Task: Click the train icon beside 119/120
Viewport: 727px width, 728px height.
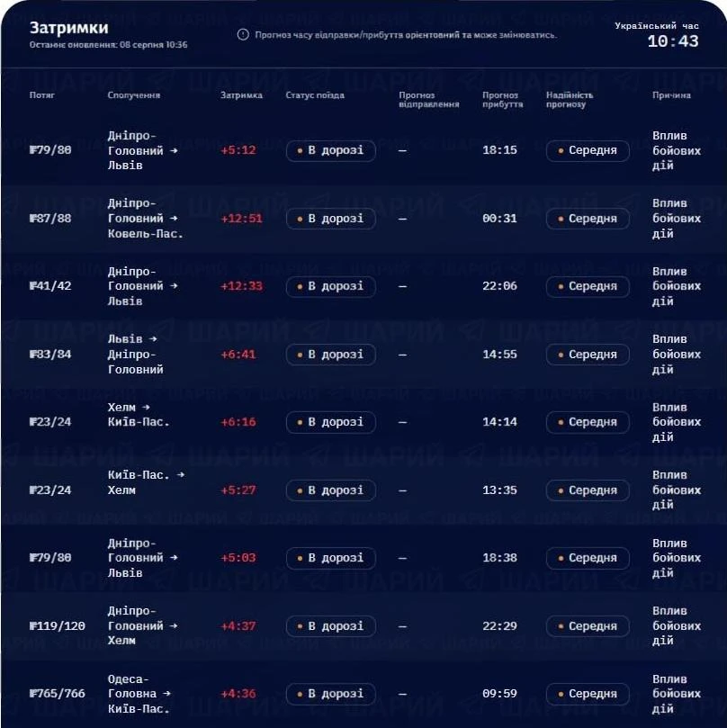Action: (x=32, y=625)
